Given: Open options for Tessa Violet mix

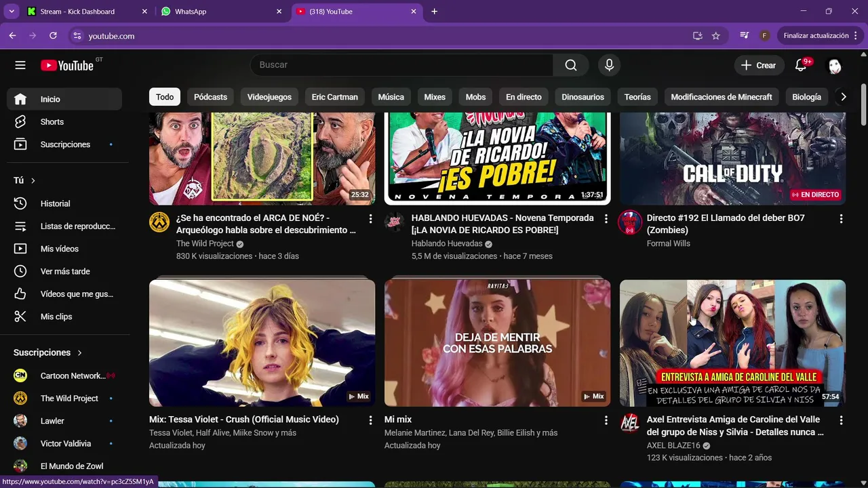Looking at the screenshot, I should pos(370,420).
